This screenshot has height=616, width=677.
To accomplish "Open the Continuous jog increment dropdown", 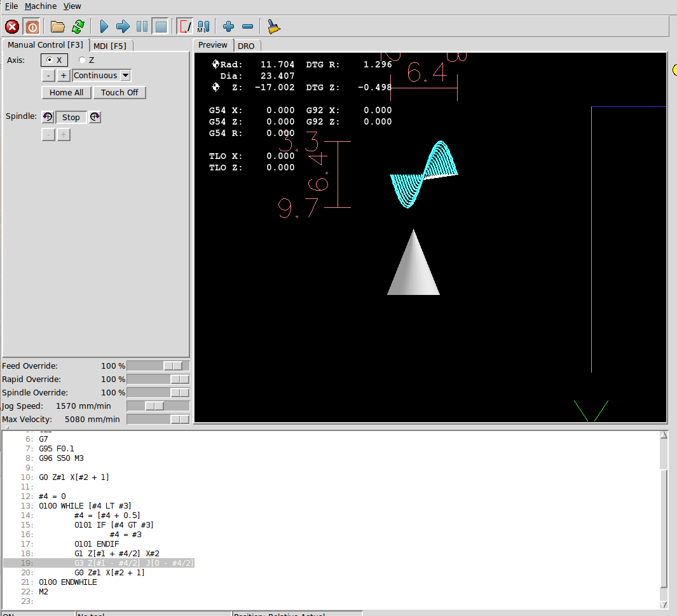I will click(x=102, y=76).
